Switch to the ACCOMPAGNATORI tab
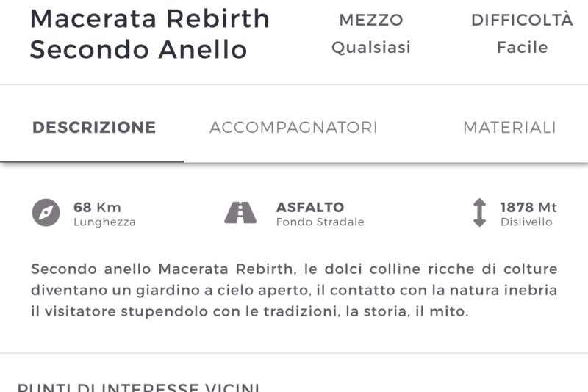Screen dimensions: 588x392 point(293,128)
